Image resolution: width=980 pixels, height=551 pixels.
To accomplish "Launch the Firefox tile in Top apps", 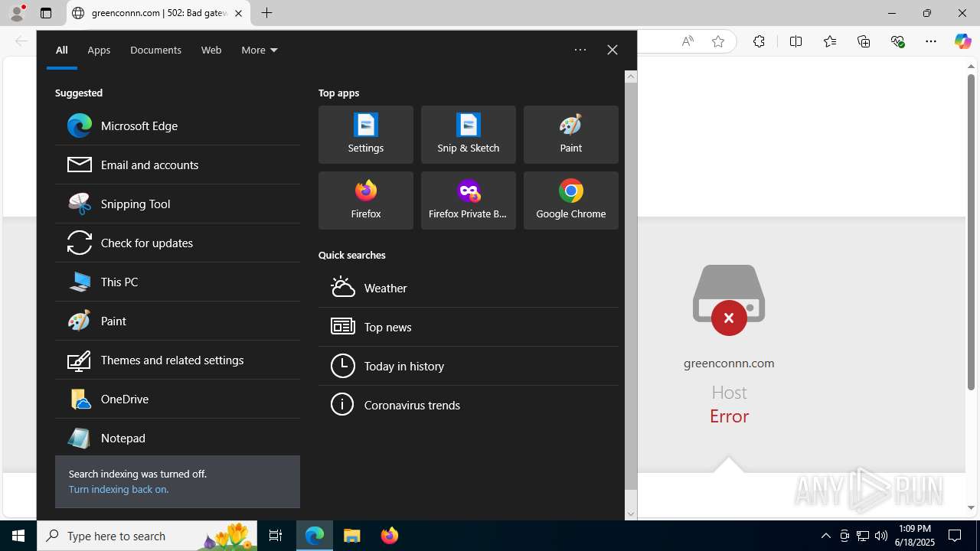I will coord(366,201).
